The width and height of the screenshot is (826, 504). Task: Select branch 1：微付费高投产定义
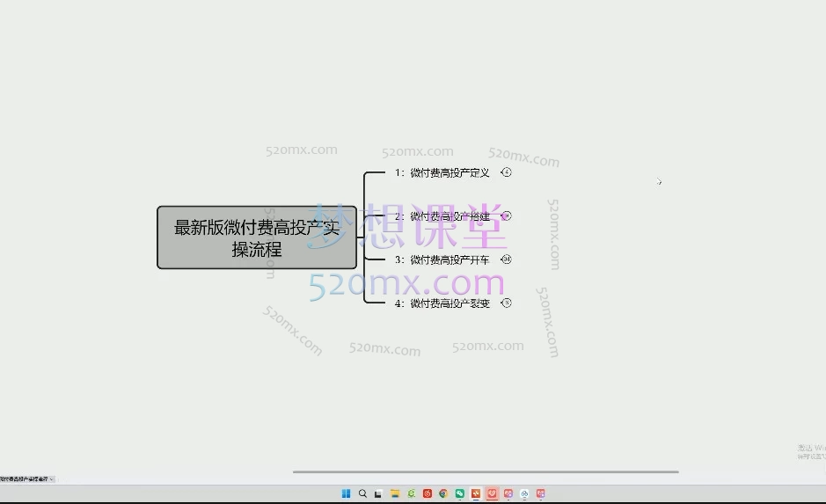(442, 172)
